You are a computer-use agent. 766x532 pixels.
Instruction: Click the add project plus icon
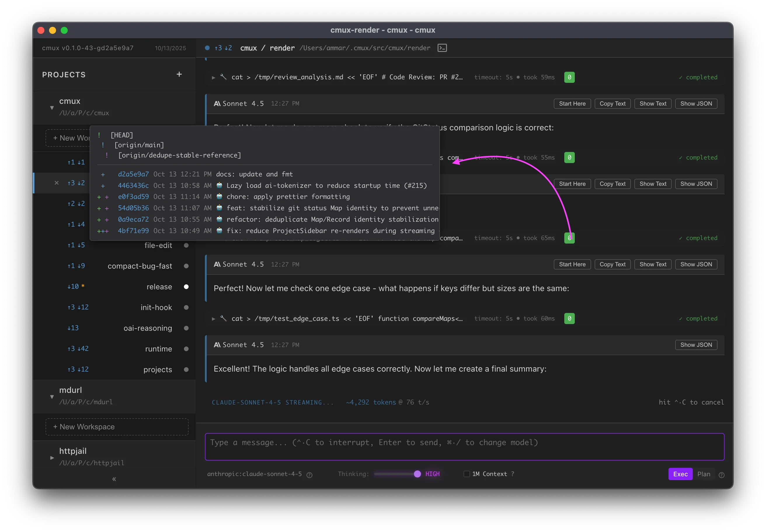pos(179,74)
